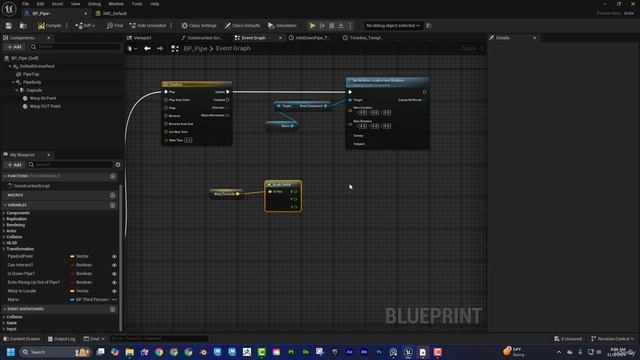Viewport: 640px width, 360px height.
Task: Open the Diff dropdown
Action: pos(85,25)
